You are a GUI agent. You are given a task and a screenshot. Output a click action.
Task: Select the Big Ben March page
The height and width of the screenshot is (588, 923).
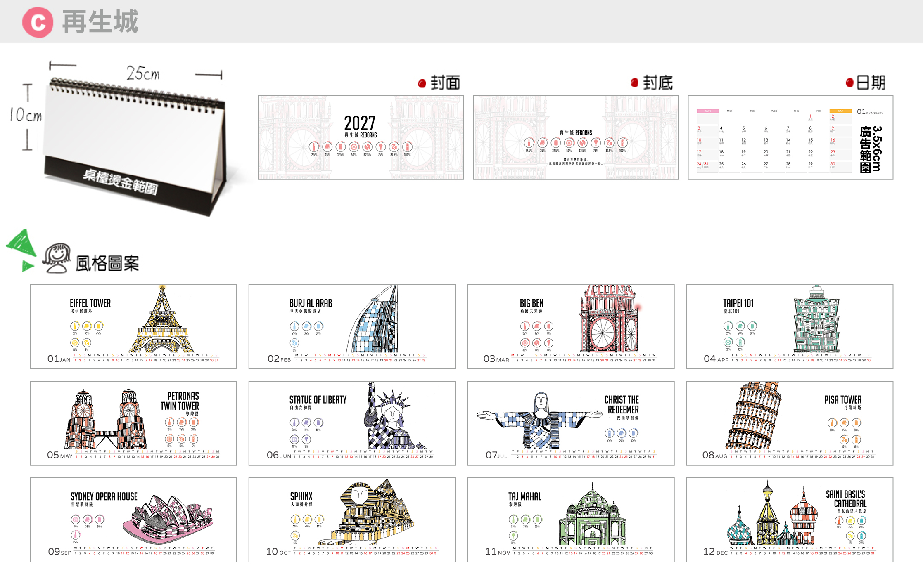[571, 326]
